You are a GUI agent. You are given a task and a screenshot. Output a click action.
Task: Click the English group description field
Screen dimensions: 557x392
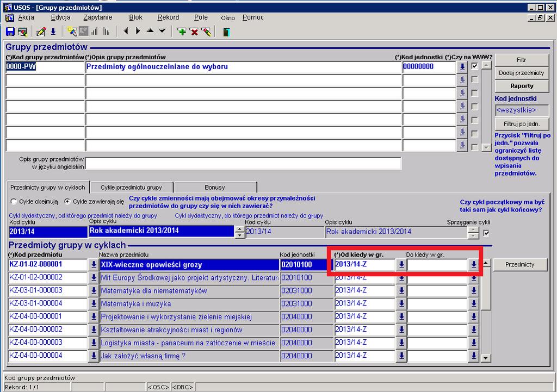[243, 163]
